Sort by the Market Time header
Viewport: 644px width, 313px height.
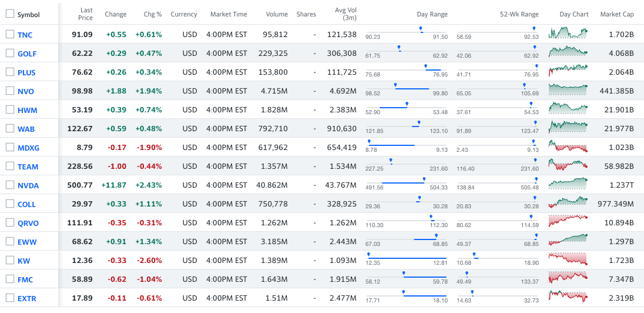(229, 14)
